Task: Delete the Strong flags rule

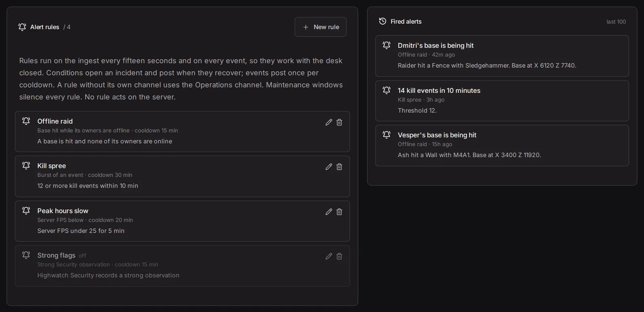Action: 339,256
